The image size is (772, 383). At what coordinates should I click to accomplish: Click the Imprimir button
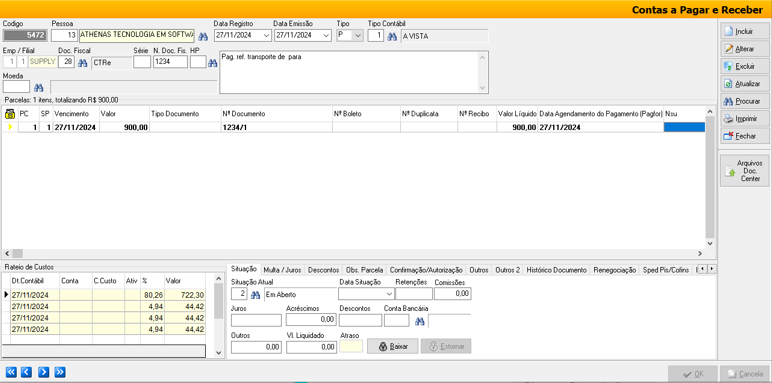(744, 119)
